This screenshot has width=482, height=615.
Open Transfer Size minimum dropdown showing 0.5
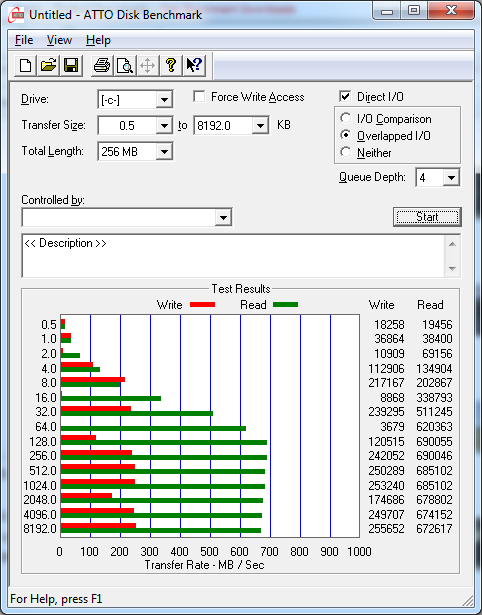pos(164,126)
